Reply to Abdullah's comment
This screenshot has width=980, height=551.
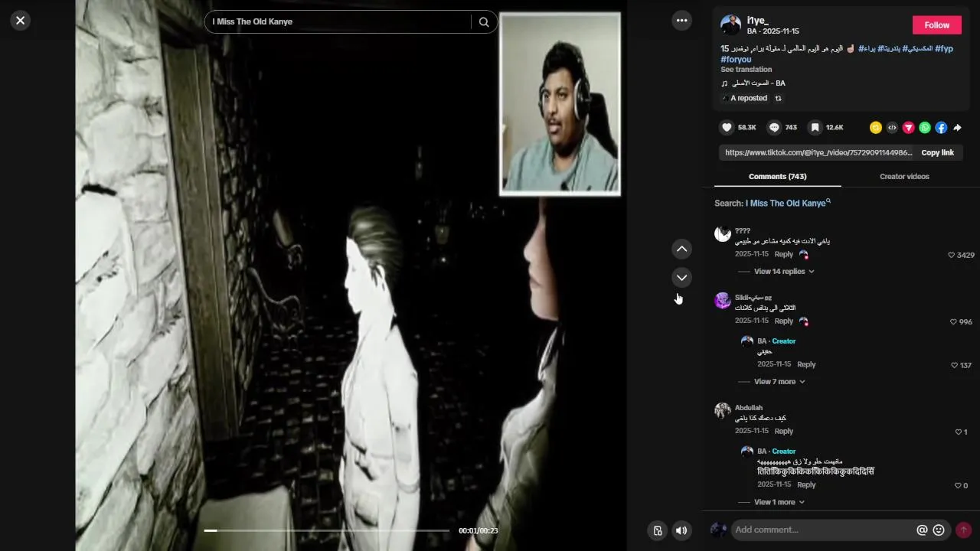click(x=783, y=432)
